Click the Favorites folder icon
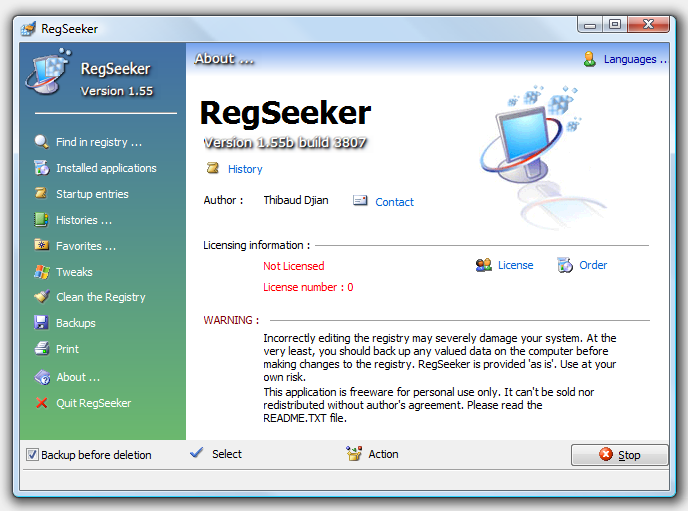The image size is (688, 511). pyautogui.click(x=42, y=245)
